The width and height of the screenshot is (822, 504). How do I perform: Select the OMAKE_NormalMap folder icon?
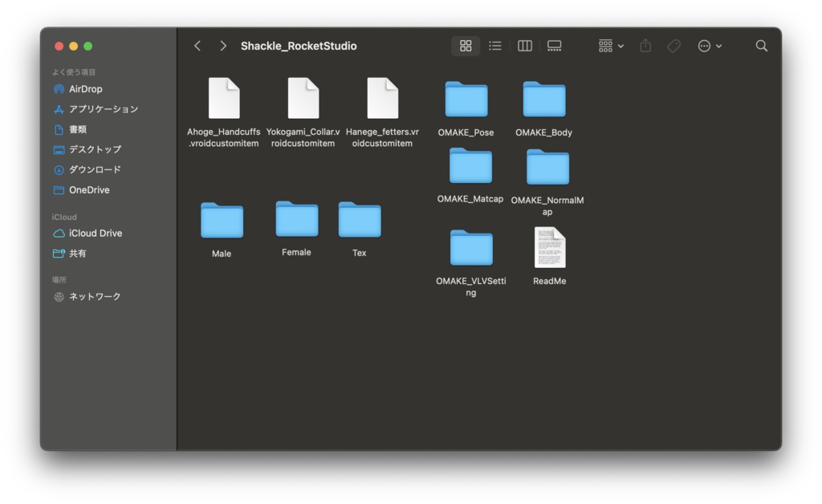click(547, 167)
